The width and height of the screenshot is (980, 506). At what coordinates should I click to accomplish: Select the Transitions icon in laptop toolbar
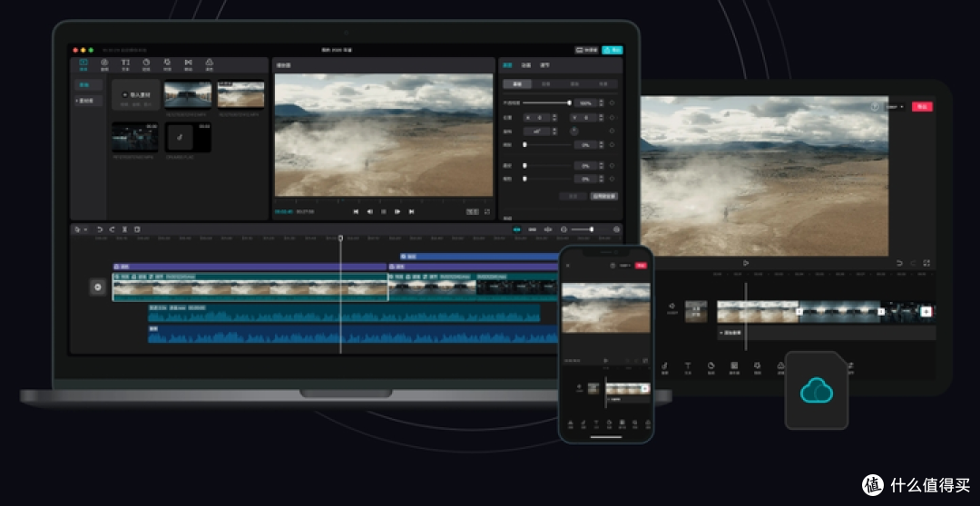[x=188, y=64]
